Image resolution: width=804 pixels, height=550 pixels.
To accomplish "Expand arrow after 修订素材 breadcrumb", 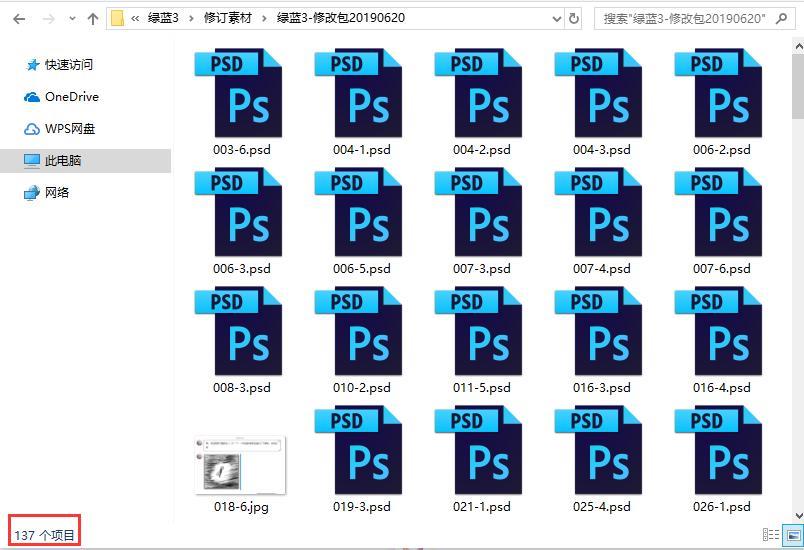I will coord(264,18).
